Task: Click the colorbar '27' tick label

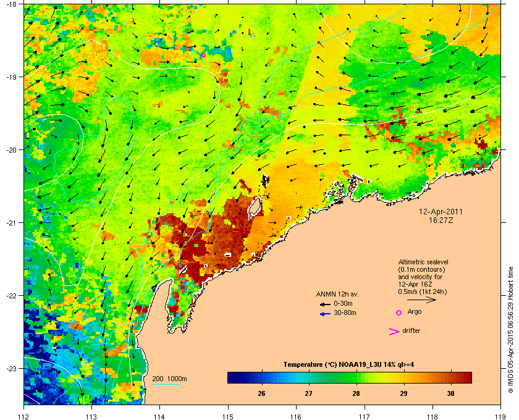Action: pyautogui.click(x=308, y=393)
